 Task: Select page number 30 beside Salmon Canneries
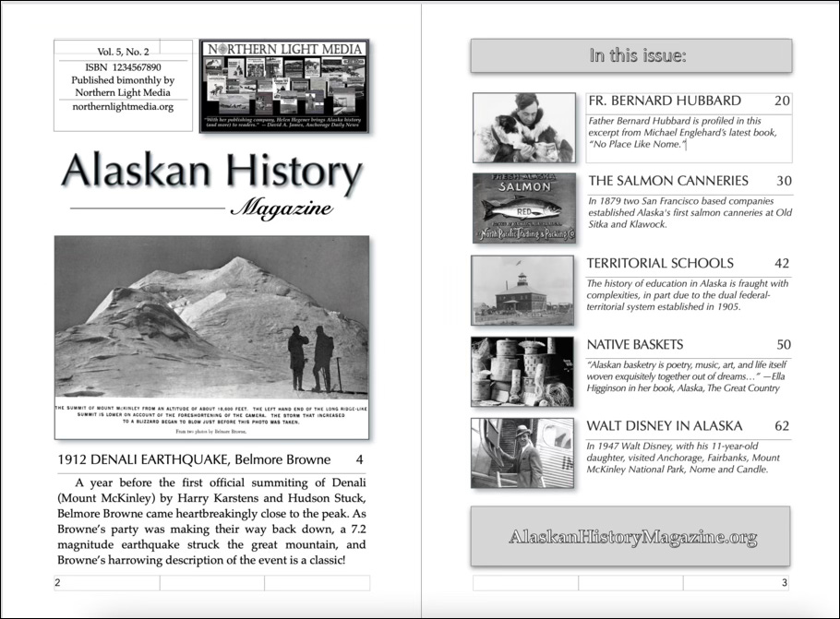coord(784,181)
